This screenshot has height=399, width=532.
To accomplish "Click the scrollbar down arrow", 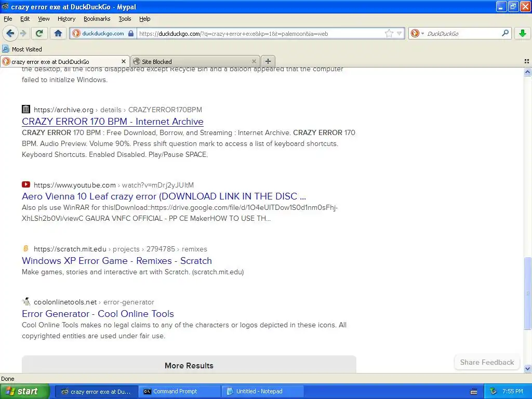I will 527,368.
